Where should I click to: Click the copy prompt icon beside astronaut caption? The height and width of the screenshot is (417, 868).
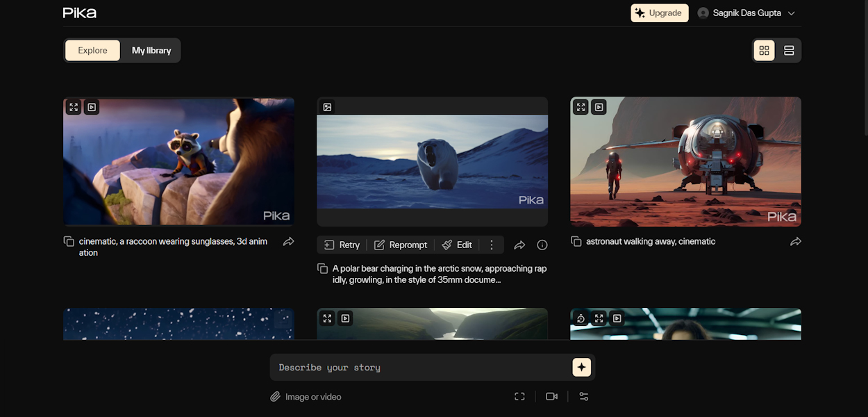click(x=576, y=241)
